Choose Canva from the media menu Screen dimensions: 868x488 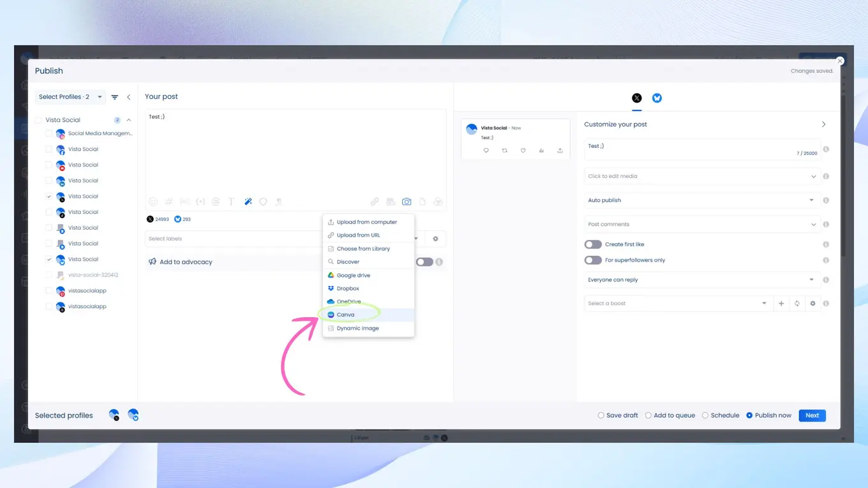pyautogui.click(x=345, y=314)
